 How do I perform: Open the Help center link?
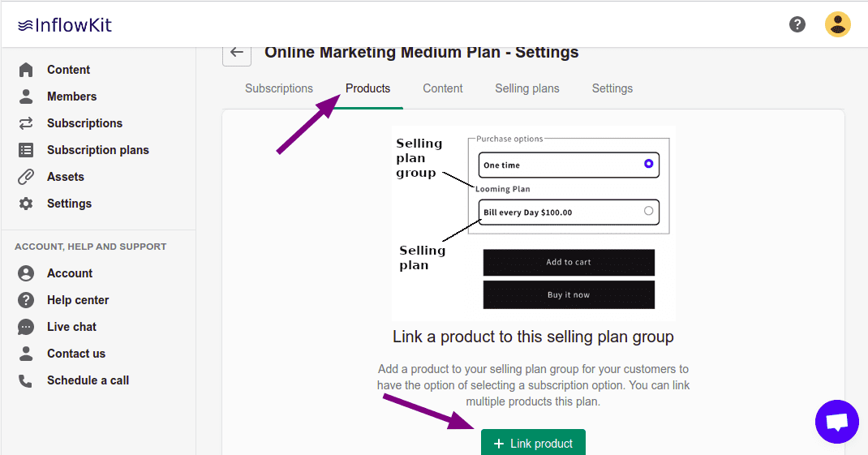(x=78, y=300)
